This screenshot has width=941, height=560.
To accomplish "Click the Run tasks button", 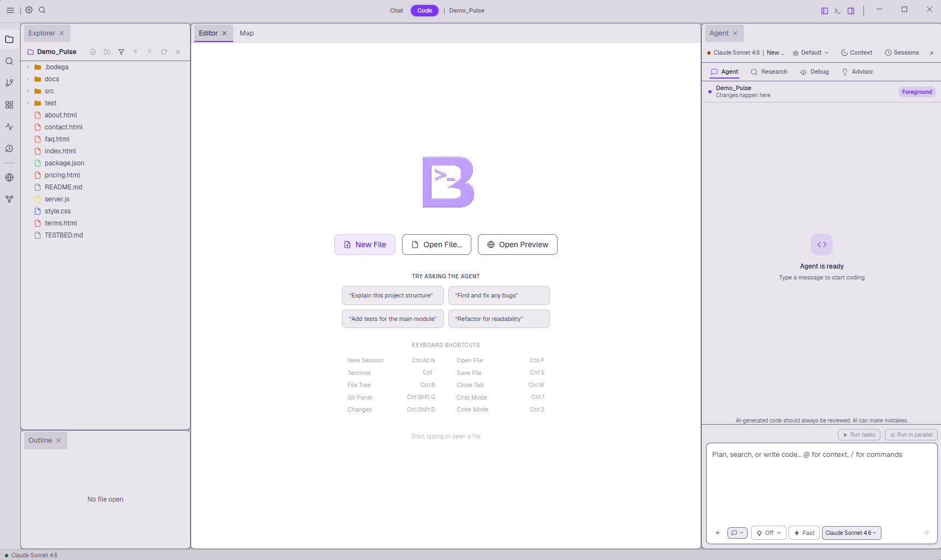I will coord(859,435).
